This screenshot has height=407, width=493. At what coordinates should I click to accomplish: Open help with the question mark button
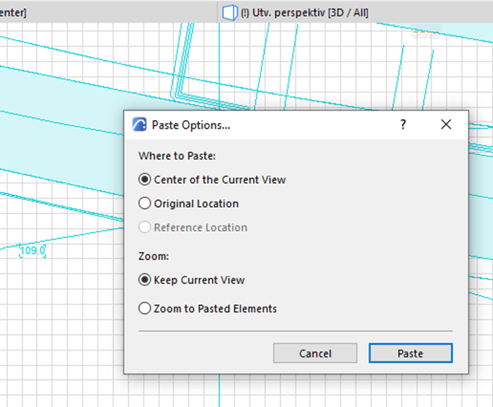(403, 125)
